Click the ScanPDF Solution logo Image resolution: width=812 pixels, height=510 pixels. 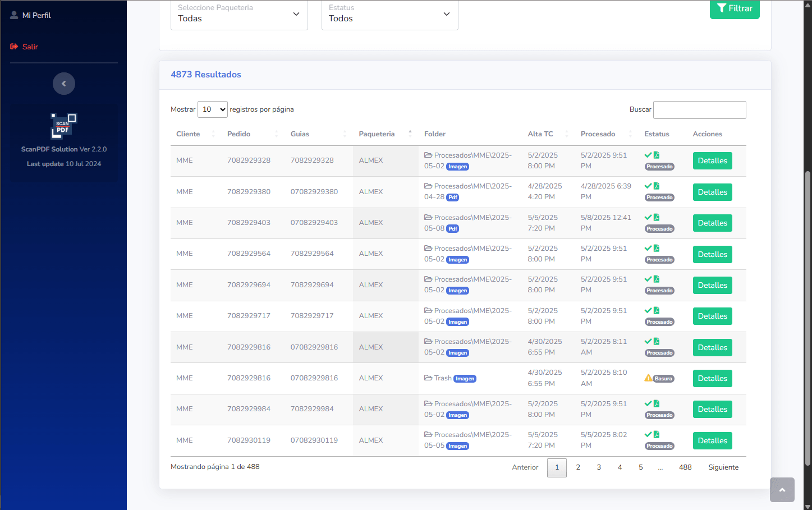63,126
